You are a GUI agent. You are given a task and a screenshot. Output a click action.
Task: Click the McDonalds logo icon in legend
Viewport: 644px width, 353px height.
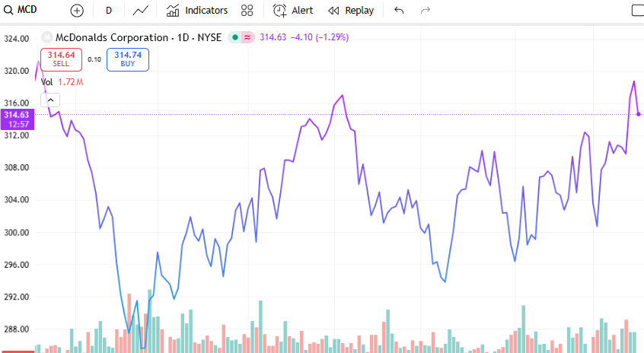pos(47,37)
